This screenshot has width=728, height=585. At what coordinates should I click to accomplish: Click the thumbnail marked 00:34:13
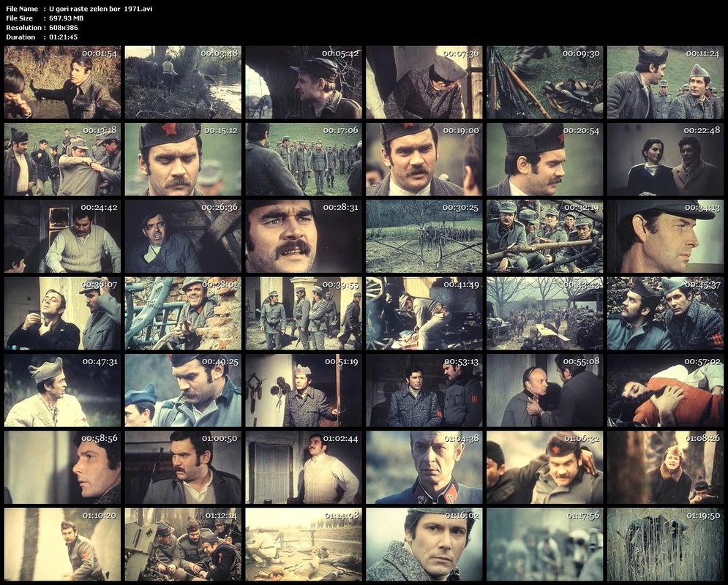pos(665,236)
